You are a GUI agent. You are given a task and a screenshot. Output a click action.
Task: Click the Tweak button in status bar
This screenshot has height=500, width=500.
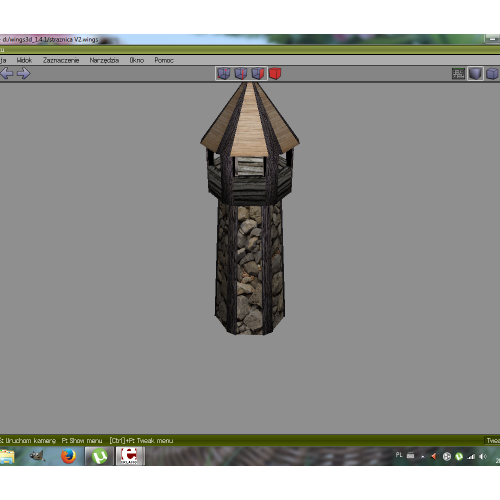492,441
